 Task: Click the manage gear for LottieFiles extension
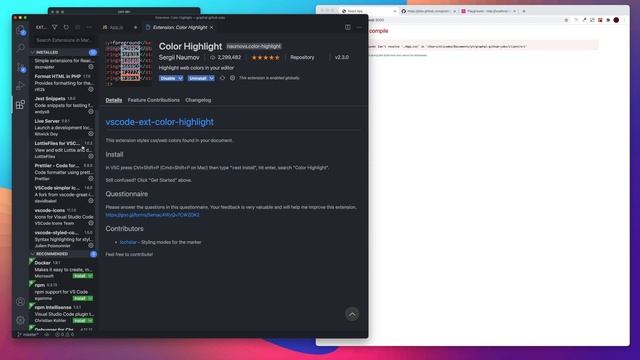pyautogui.click(x=91, y=156)
